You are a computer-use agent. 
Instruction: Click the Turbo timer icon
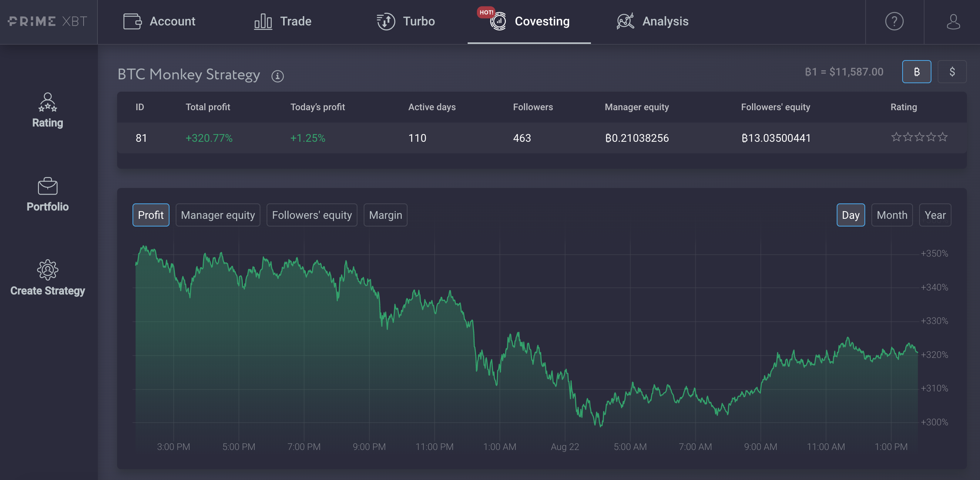[x=386, y=21]
